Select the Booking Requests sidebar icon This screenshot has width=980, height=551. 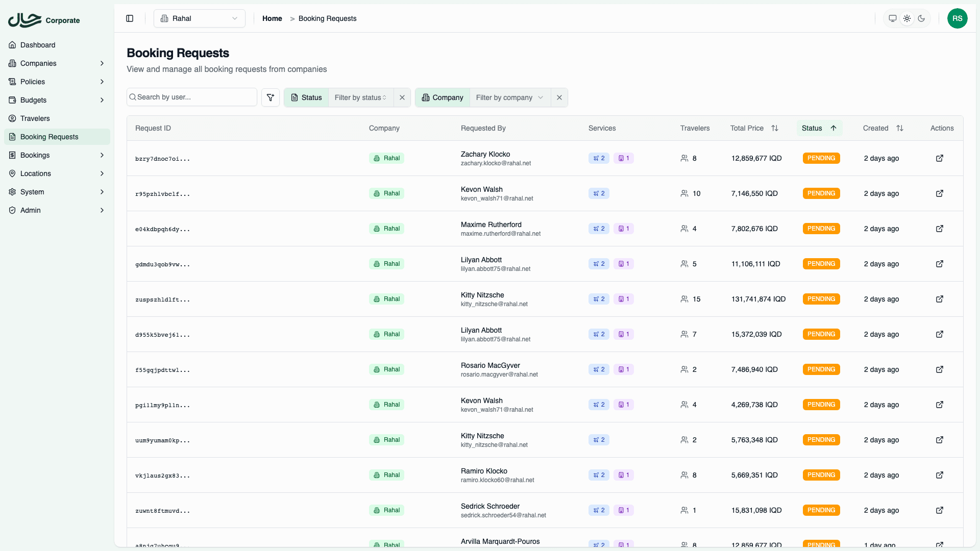tap(12, 137)
